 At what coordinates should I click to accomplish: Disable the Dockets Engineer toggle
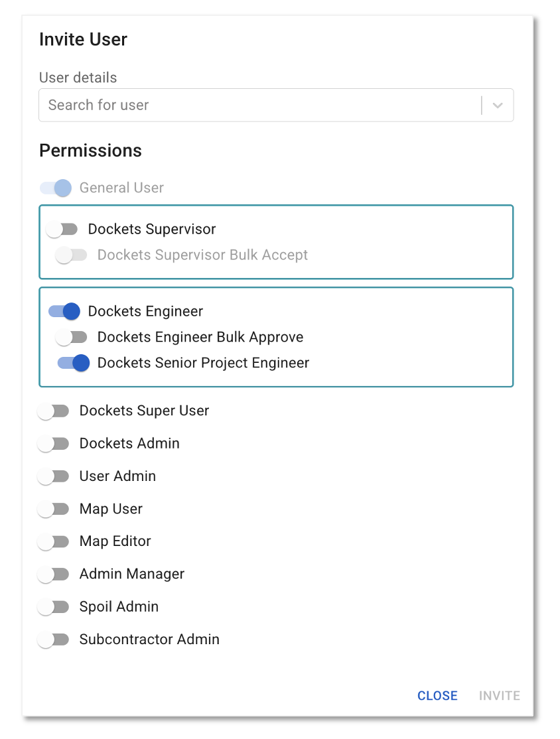click(x=64, y=311)
